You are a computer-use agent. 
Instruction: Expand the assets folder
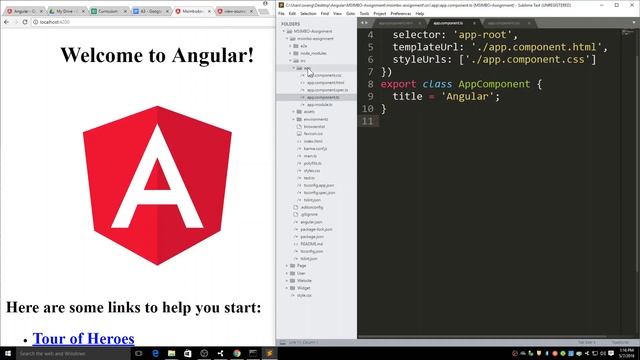click(294, 111)
